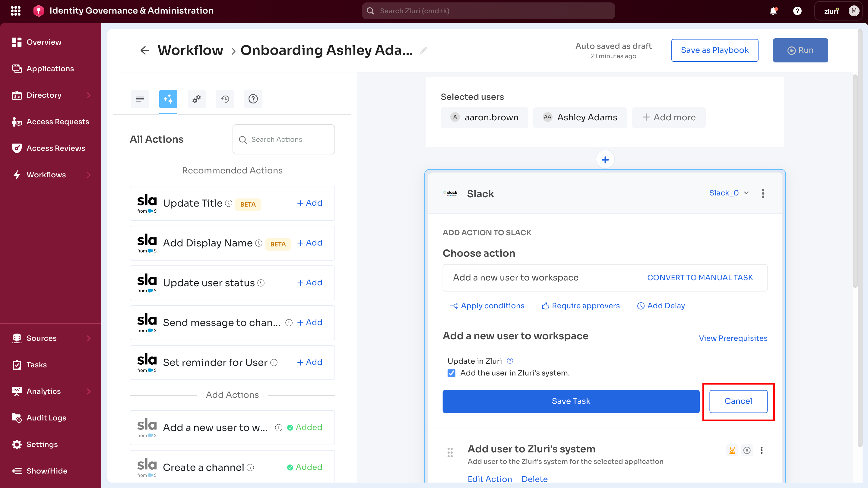
Task: Add the Update user status action
Action: (x=309, y=282)
